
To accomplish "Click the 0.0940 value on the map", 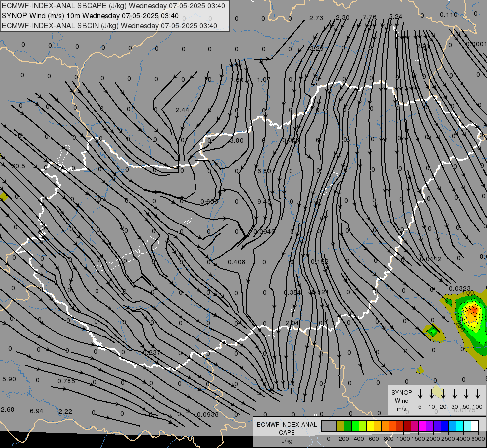I will pos(264,231).
